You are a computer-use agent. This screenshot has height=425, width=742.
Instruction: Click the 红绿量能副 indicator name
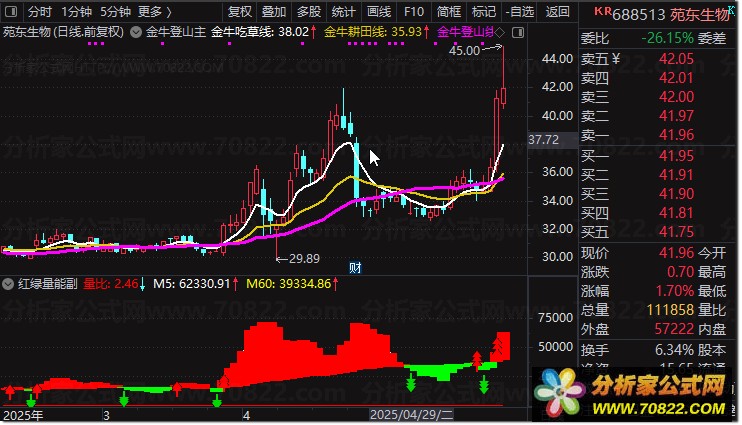click(47, 284)
